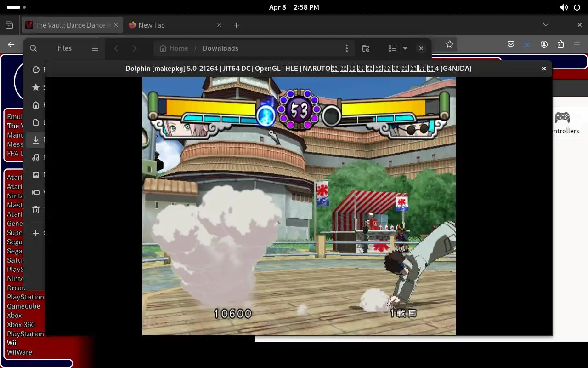
Task: Select the Documents sidebar icon in Files
Action: click(36, 122)
